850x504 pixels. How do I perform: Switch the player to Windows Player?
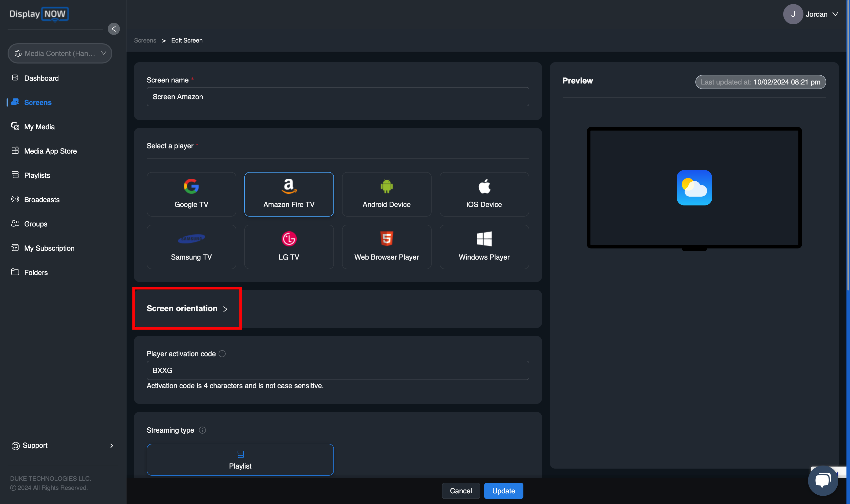pyautogui.click(x=484, y=247)
